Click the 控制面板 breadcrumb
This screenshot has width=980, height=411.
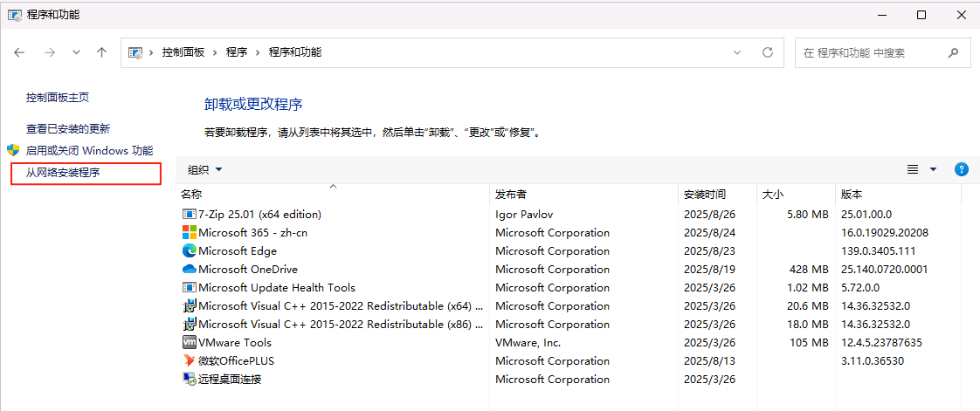coord(183,52)
